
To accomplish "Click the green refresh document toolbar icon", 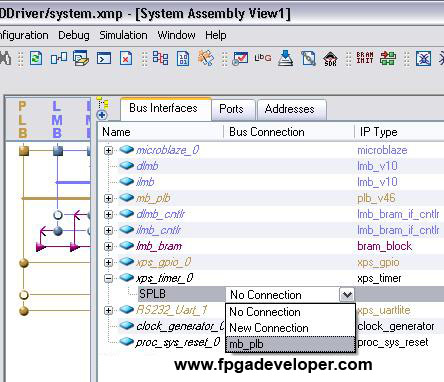I will (36, 59).
